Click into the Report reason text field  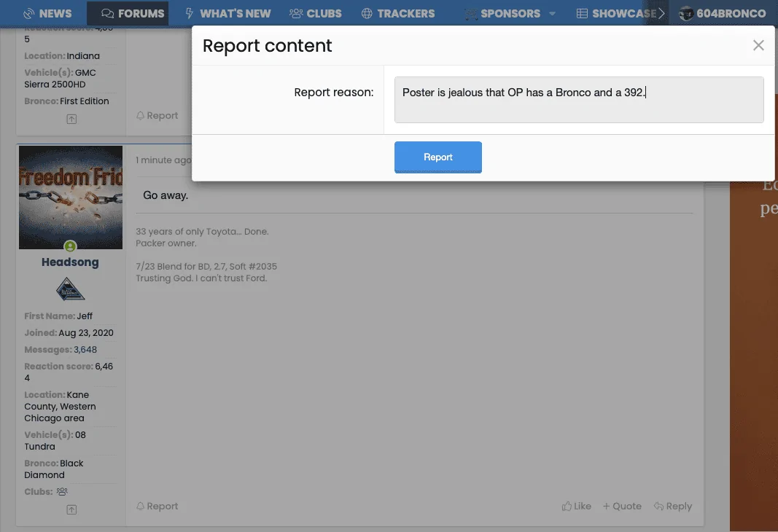[x=578, y=100]
